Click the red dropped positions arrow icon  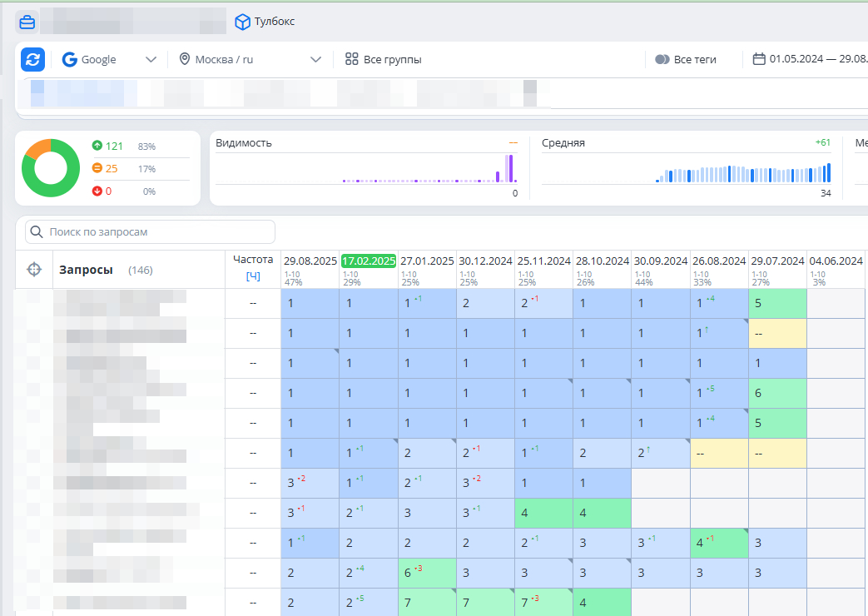97,191
